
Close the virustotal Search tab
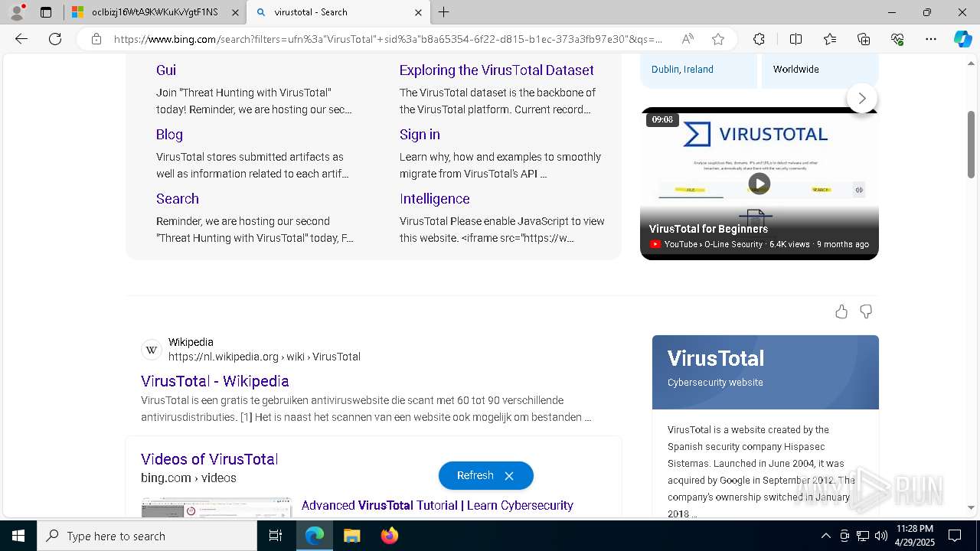click(x=418, y=12)
